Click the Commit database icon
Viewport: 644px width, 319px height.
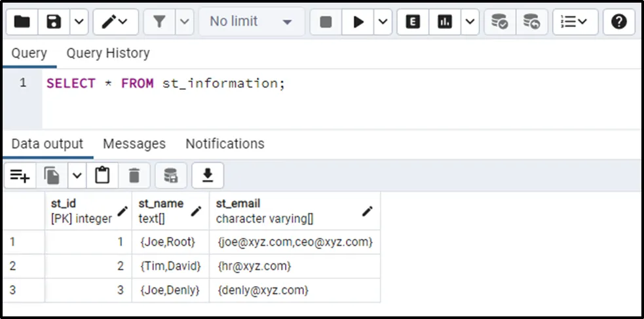(x=500, y=22)
